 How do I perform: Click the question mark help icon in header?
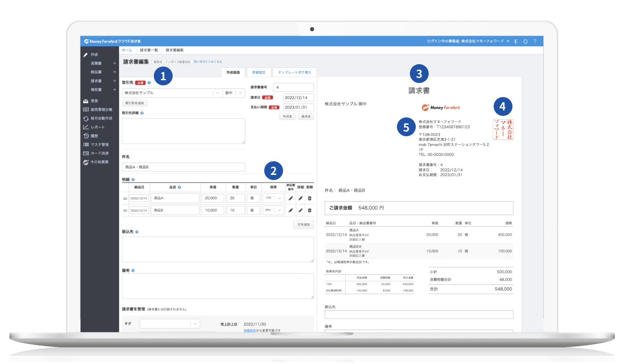tap(535, 41)
